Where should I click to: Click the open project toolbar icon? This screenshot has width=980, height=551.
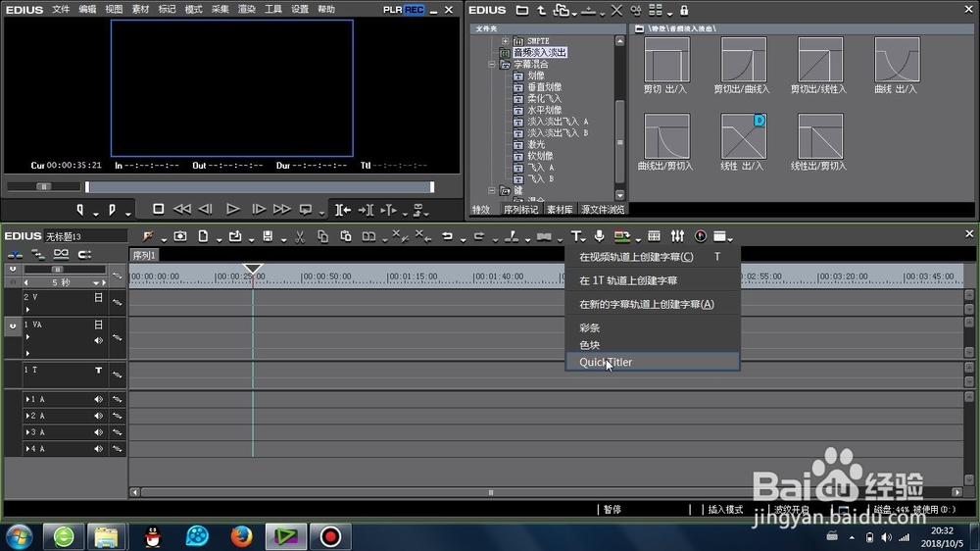point(235,235)
